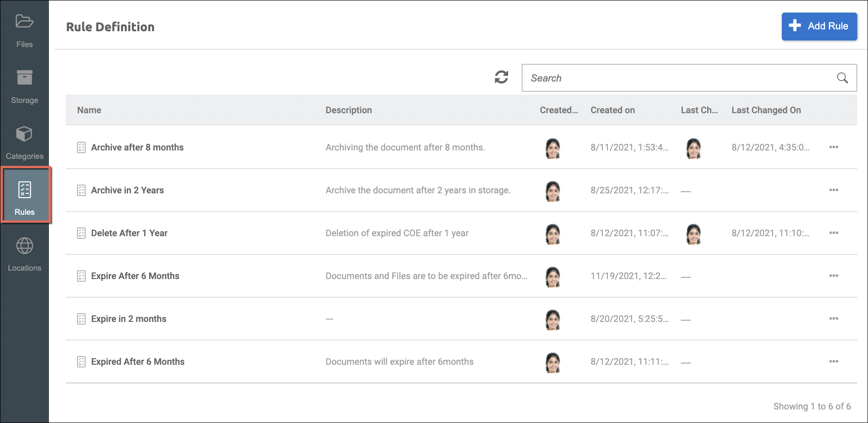The width and height of the screenshot is (868, 423).
Task: Open the Archive after 8 months rule
Action: coord(137,148)
